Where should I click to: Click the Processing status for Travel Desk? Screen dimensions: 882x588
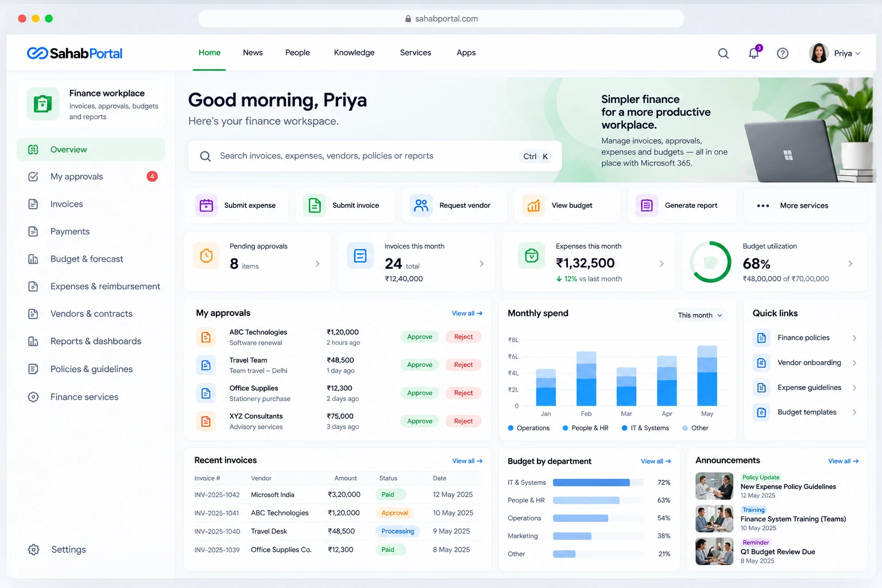(397, 531)
